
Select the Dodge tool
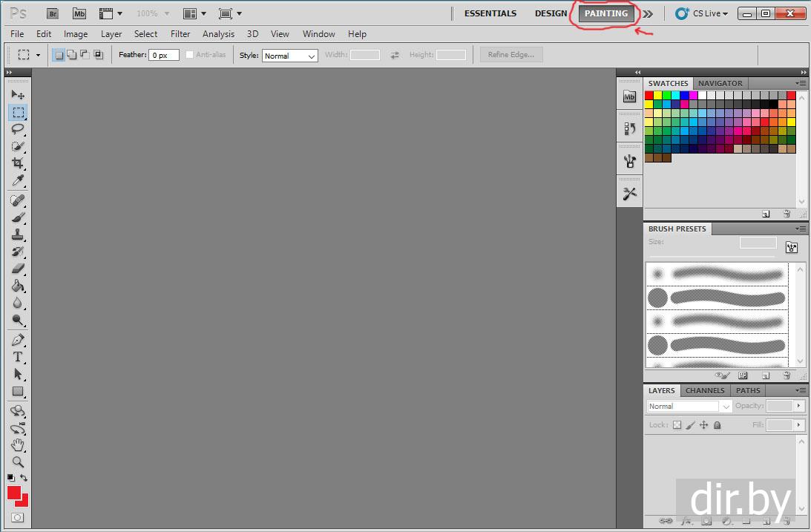pyautogui.click(x=18, y=320)
